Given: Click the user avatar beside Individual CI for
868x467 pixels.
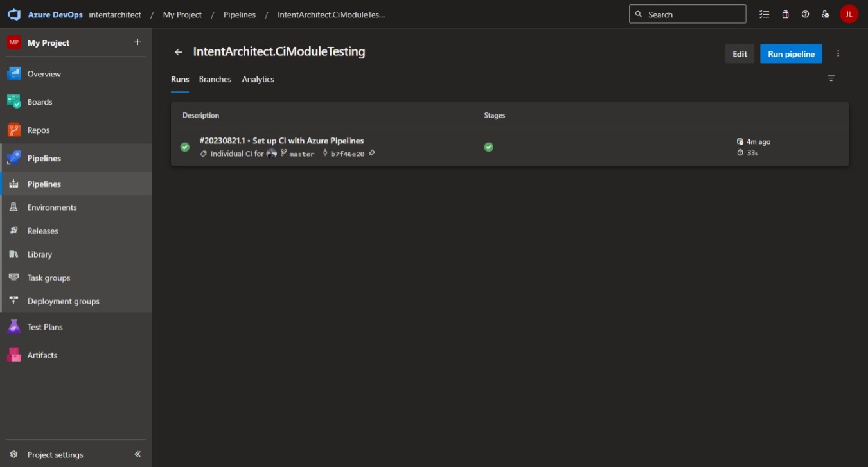Looking at the screenshot, I should (x=272, y=154).
